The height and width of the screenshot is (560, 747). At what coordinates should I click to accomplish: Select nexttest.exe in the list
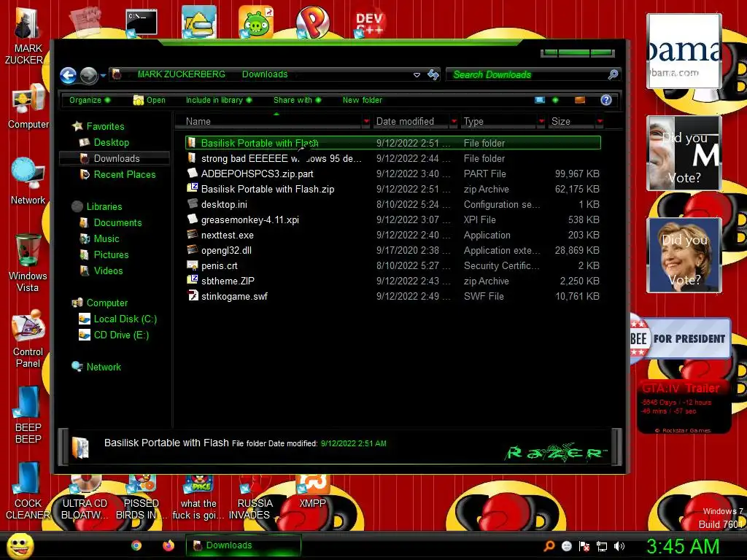393,235
